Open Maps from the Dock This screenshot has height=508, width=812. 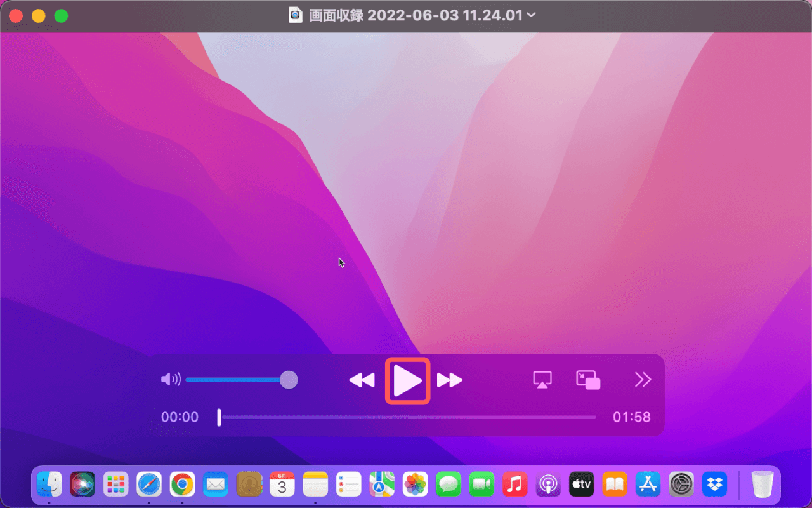coord(382,485)
